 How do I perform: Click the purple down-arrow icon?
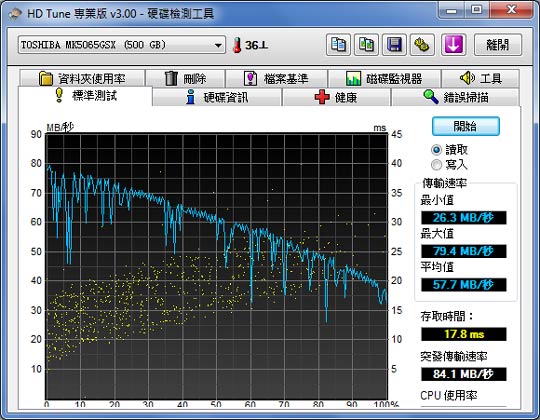click(x=454, y=45)
